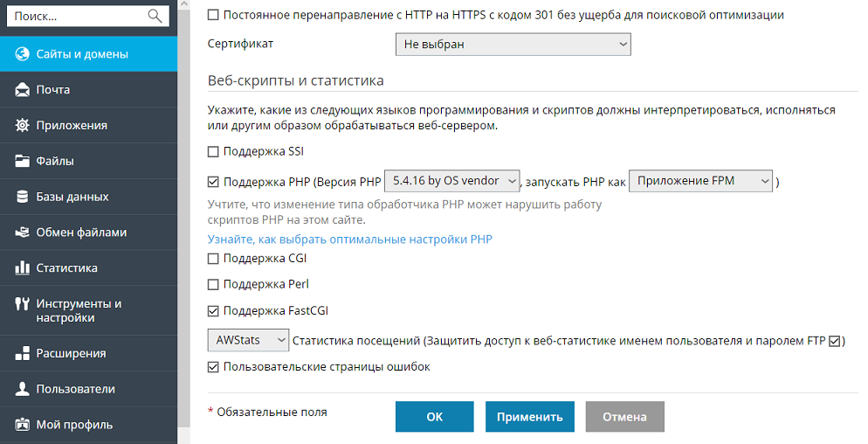Click the database icon beside Базы данных

[23, 197]
